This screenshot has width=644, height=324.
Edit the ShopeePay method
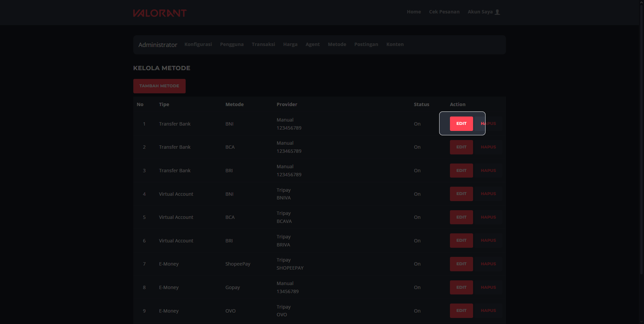coord(461,264)
